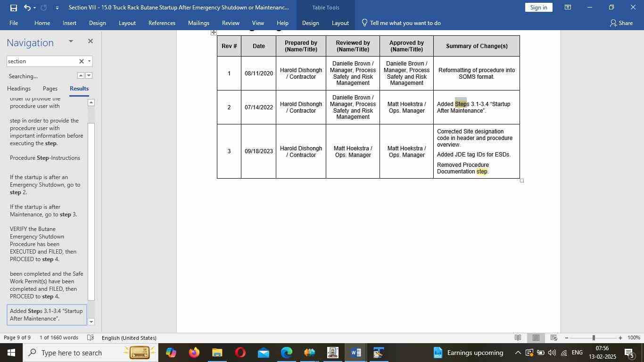
Task: Switch to the Home tab
Action: pos(42,23)
